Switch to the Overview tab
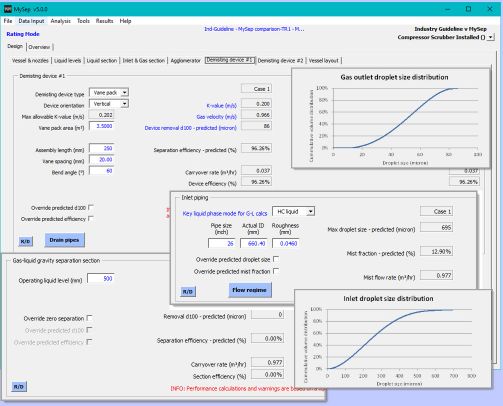This screenshot has height=406, width=503. [x=39, y=47]
